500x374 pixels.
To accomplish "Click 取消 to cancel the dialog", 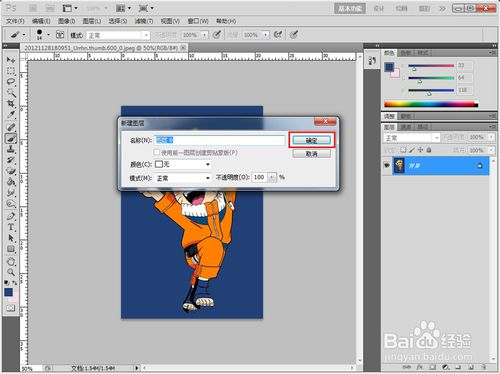I will [x=312, y=154].
